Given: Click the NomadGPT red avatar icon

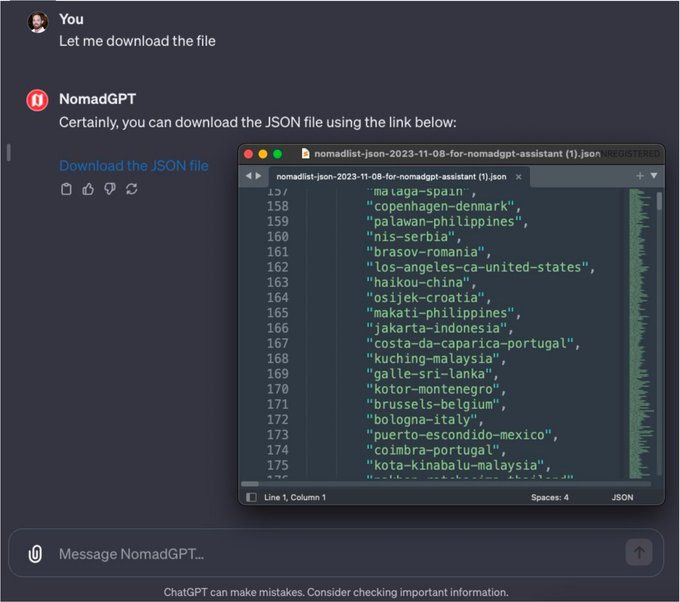Looking at the screenshot, I should pos(37,100).
